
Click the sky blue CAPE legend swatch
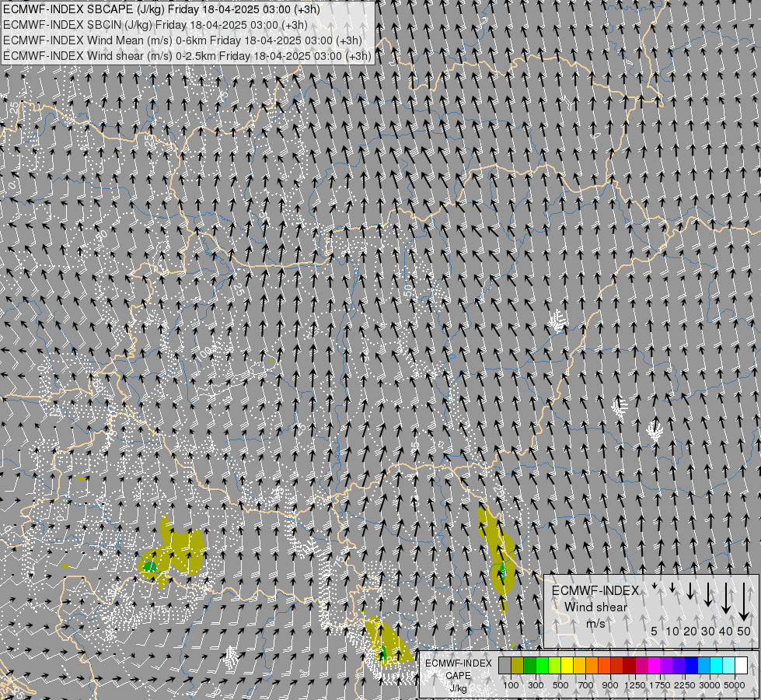[705, 665]
